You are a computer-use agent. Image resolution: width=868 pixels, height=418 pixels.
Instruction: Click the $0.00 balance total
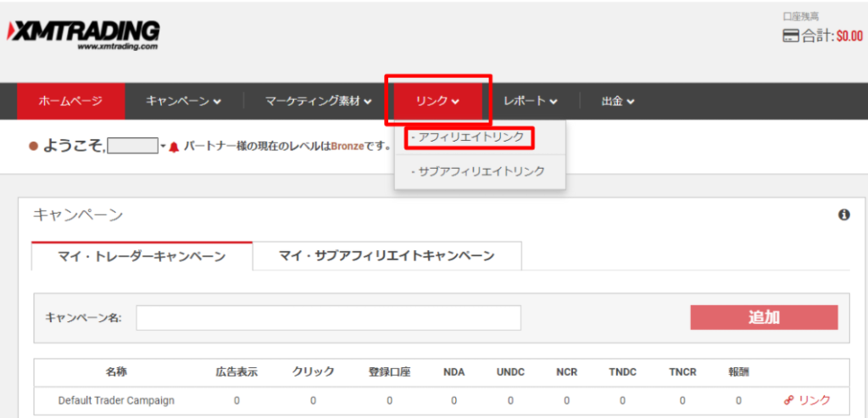click(849, 36)
